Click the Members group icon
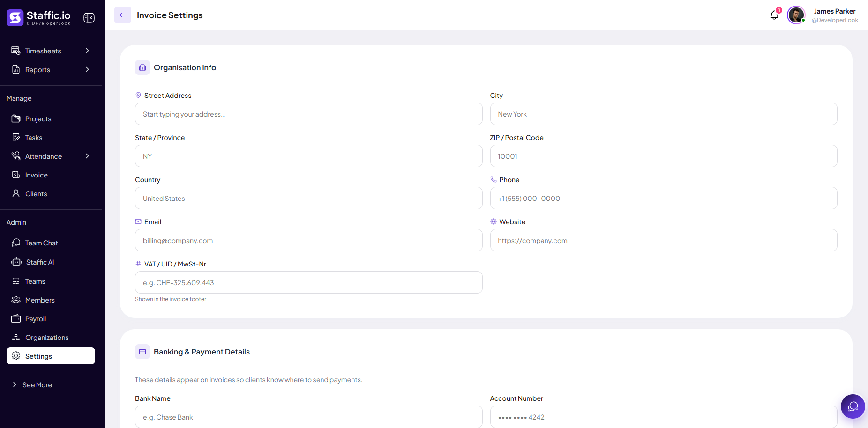868x428 pixels. tap(16, 300)
